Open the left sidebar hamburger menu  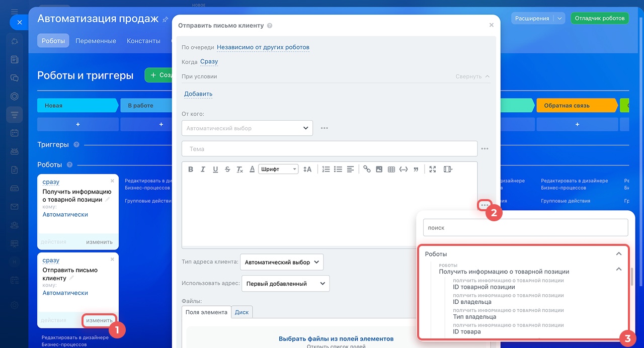tap(14, 11)
